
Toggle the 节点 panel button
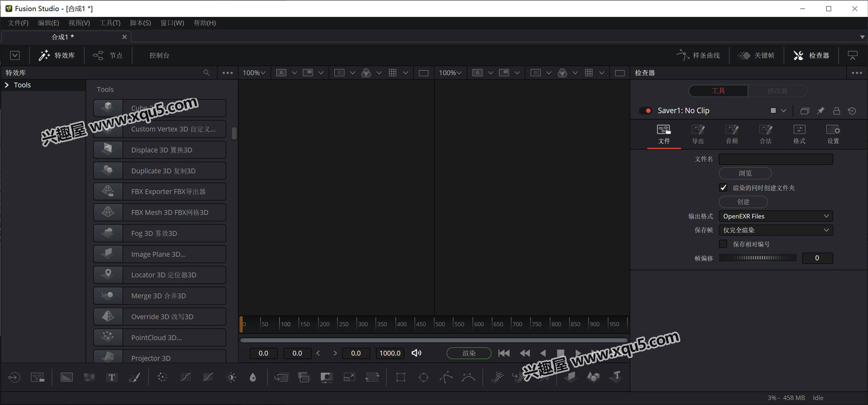coord(108,56)
